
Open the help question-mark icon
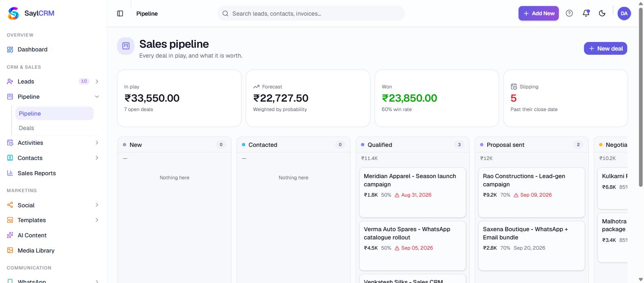[x=569, y=13]
